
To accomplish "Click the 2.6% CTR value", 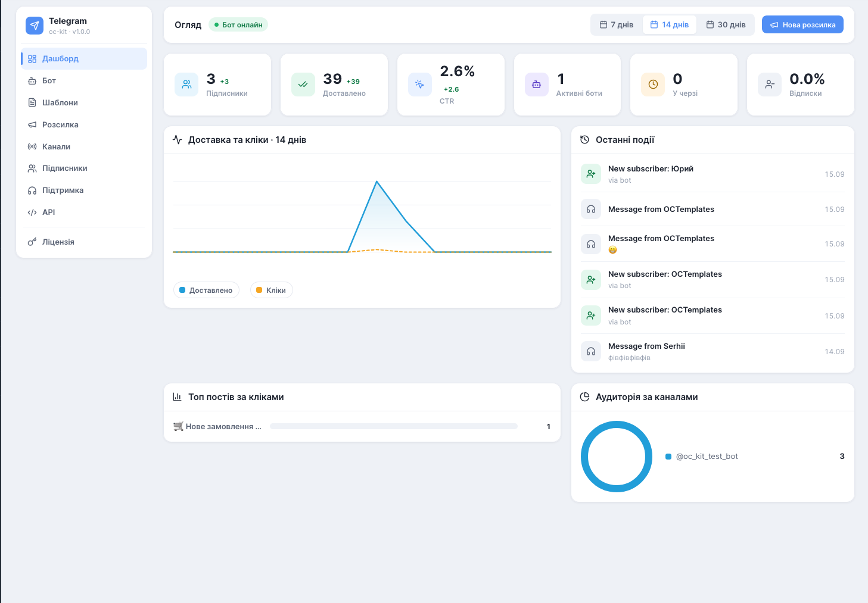I will [x=458, y=71].
